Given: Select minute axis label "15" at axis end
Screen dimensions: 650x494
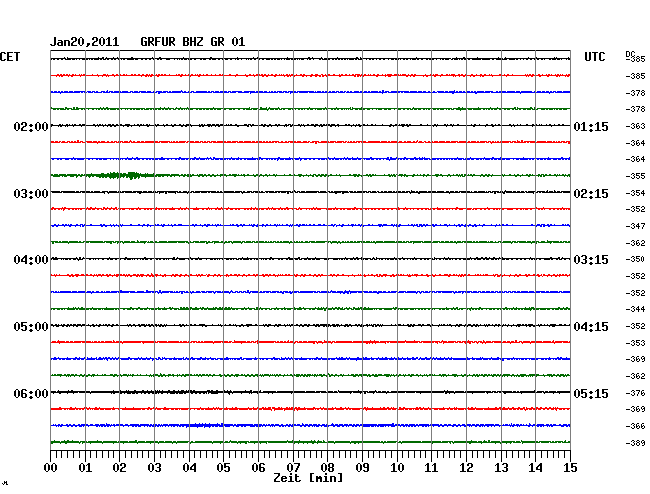Looking at the screenshot, I should click(x=570, y=467).
